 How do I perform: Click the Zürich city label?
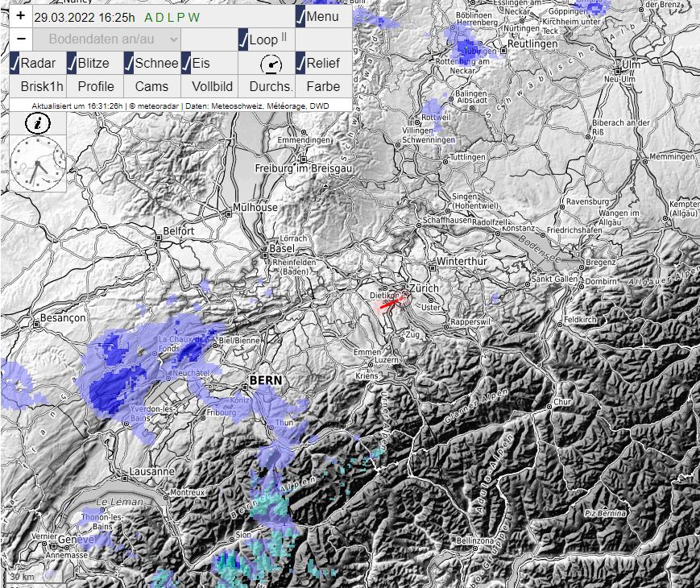[424, 288]
